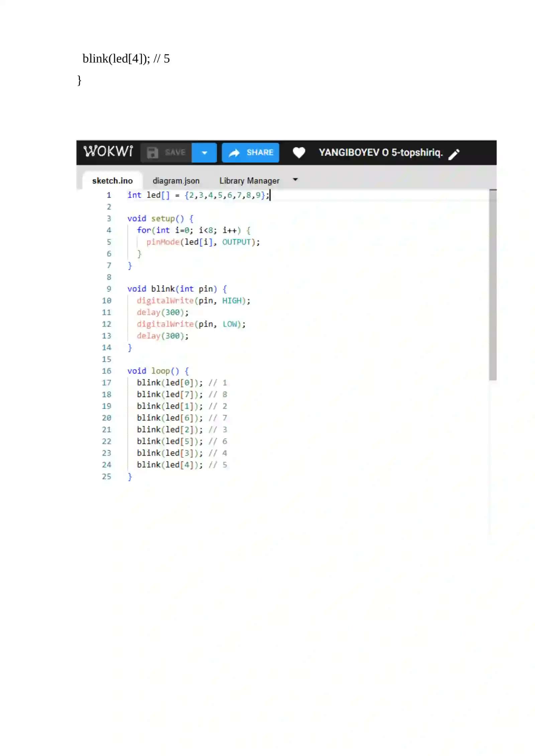Viewport: 535px width, 756px height.
Task: Click 'digitalWrite(pin, HIGH);' line
Action: (x=193, y=300)
